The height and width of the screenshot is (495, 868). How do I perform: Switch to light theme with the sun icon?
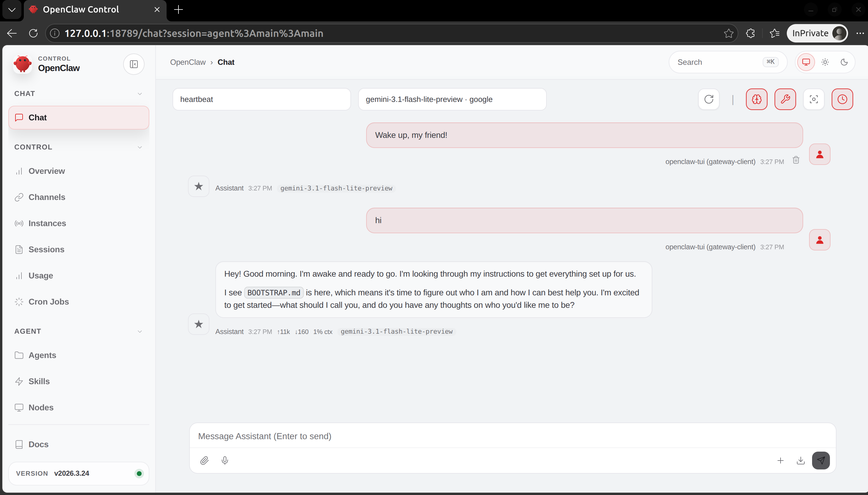pyautogui.click(x=825, y=62)
